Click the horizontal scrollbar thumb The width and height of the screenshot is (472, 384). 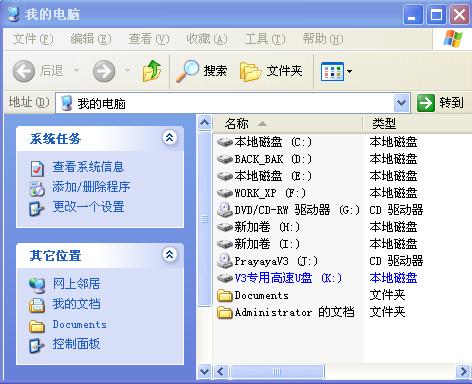tap(277, 371)
